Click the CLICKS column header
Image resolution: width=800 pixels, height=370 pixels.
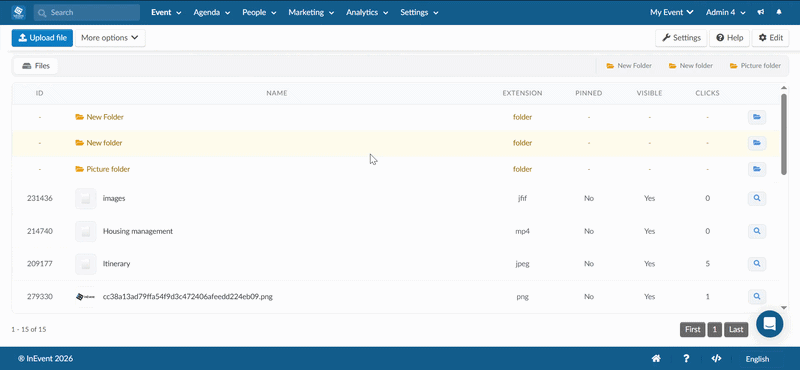[x=708, y=93]
